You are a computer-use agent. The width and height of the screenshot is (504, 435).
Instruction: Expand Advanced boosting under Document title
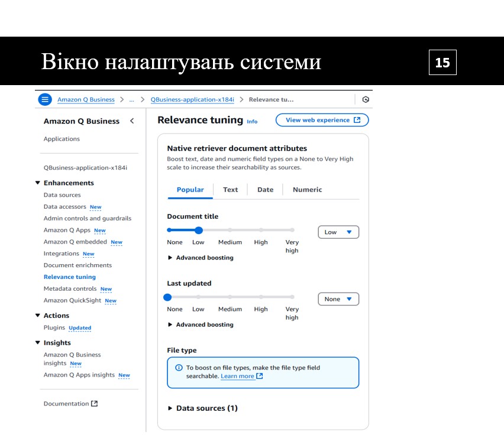click(201, 258)
